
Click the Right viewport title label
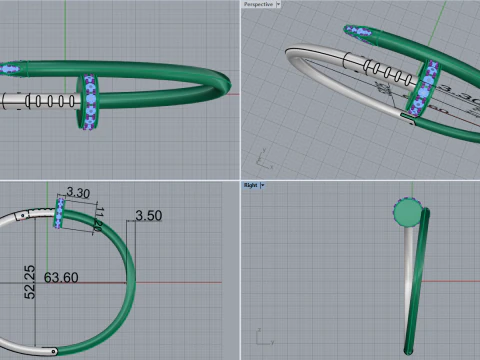click(x=251, y=185)
